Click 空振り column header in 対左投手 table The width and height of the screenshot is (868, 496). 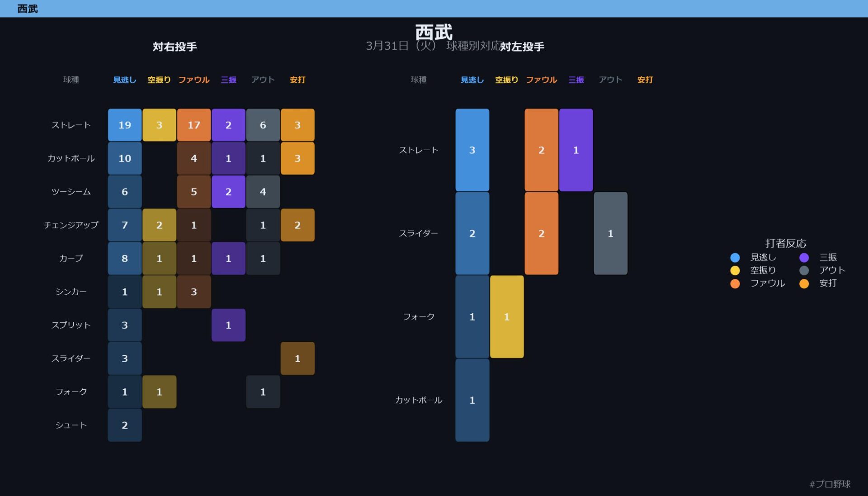[x=507, y=80]
